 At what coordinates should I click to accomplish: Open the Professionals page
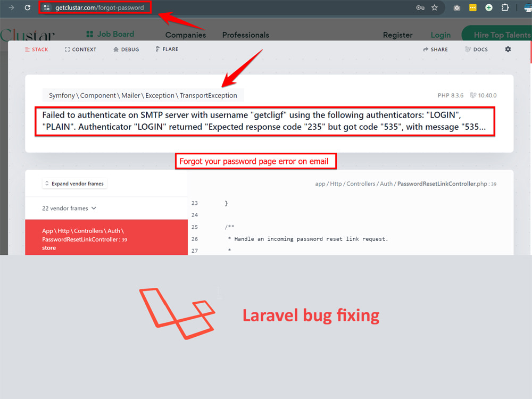[x=246, y=35]
